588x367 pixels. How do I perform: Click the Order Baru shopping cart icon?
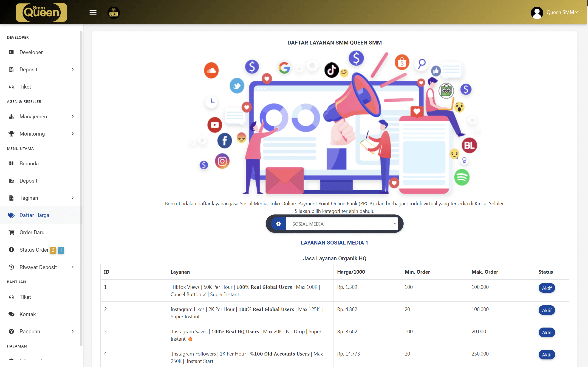11,232
